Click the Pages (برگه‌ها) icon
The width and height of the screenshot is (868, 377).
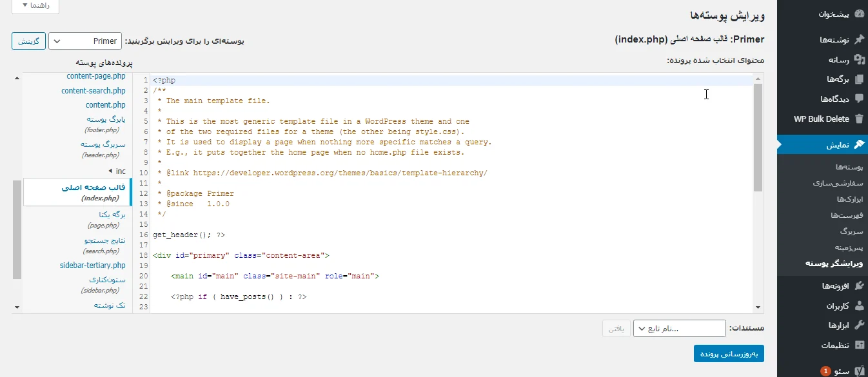(x=858, y=79)
